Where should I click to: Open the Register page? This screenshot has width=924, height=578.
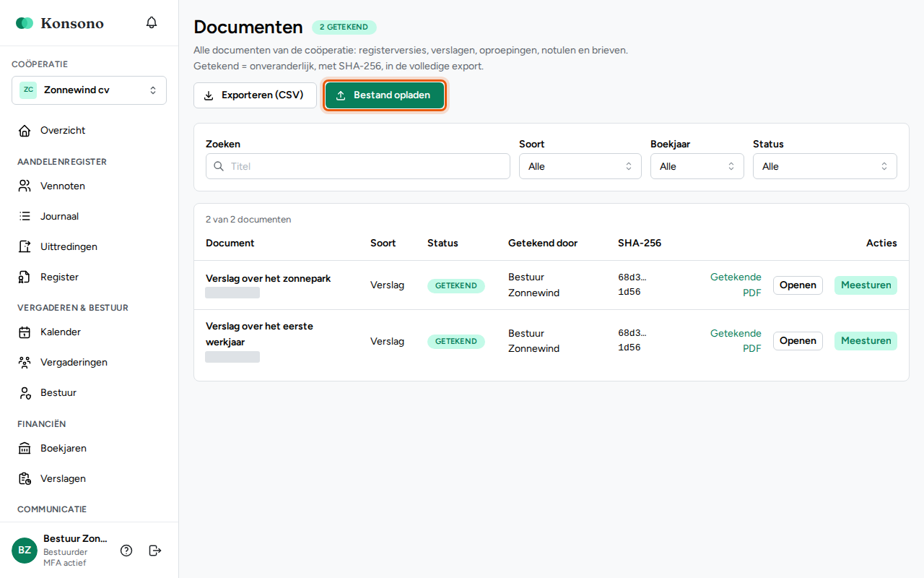coord(90,277)
